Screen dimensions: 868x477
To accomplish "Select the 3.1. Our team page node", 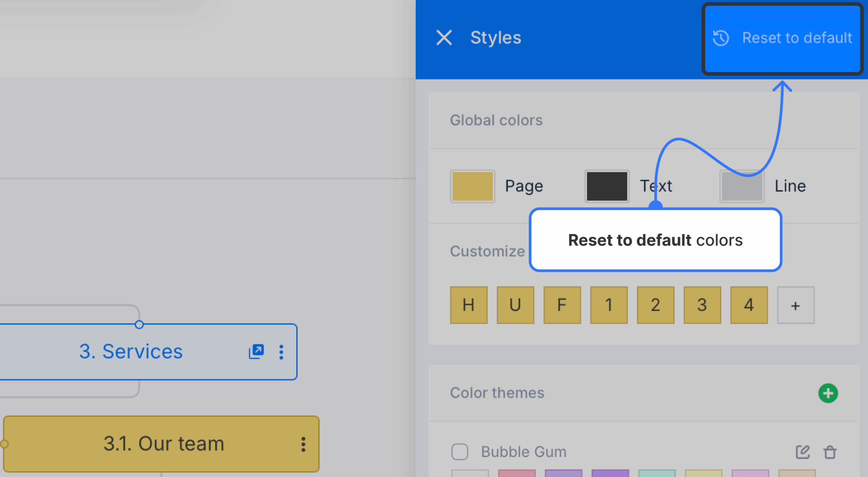I will tap(161, 444).
